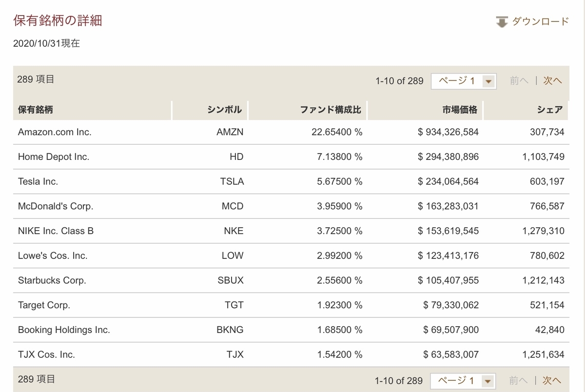Click the $ 79,330,062 market value

point(451,305)
